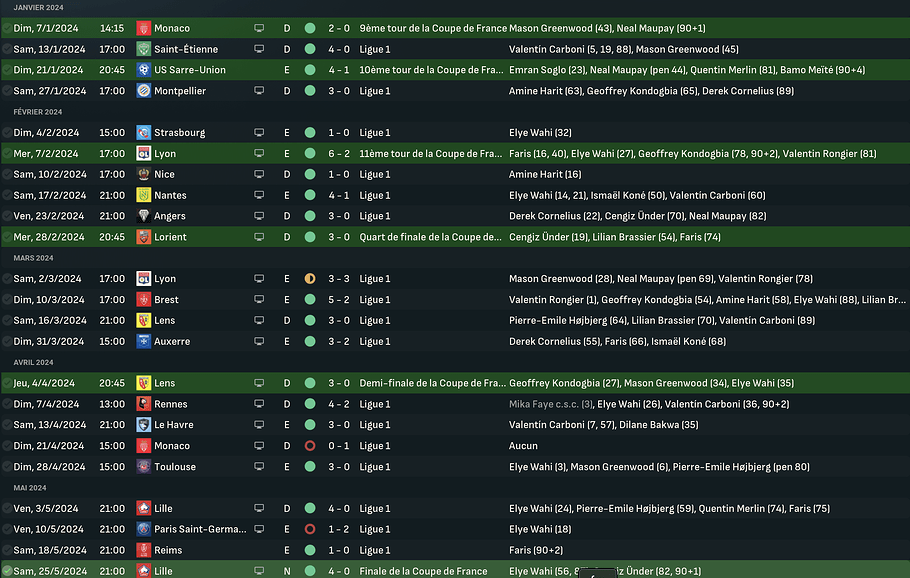
Task: Click the Saint-Étienne club crest
Action: 143,49
